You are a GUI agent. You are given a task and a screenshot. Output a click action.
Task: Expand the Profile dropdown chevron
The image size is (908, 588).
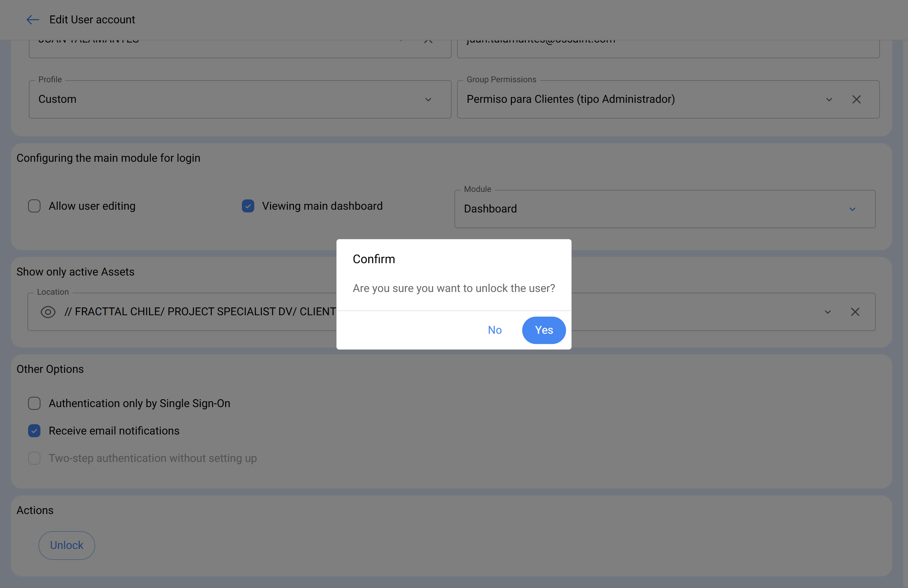click(428, 99)
